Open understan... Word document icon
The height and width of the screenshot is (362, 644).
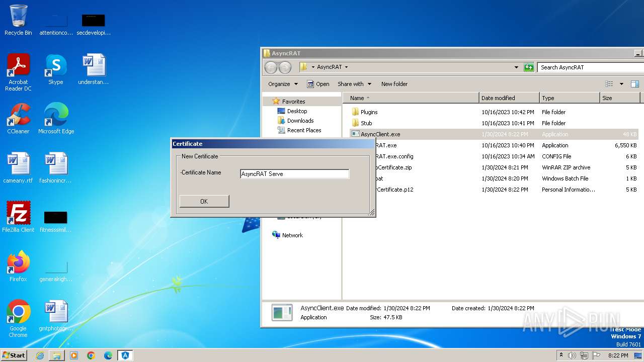pos(94,69)
